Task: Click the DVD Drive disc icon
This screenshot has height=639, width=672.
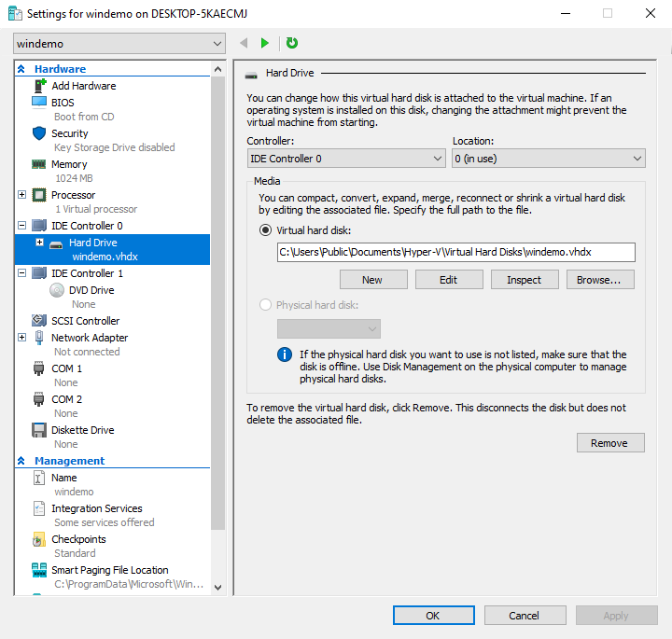Action: click(56, 290)
